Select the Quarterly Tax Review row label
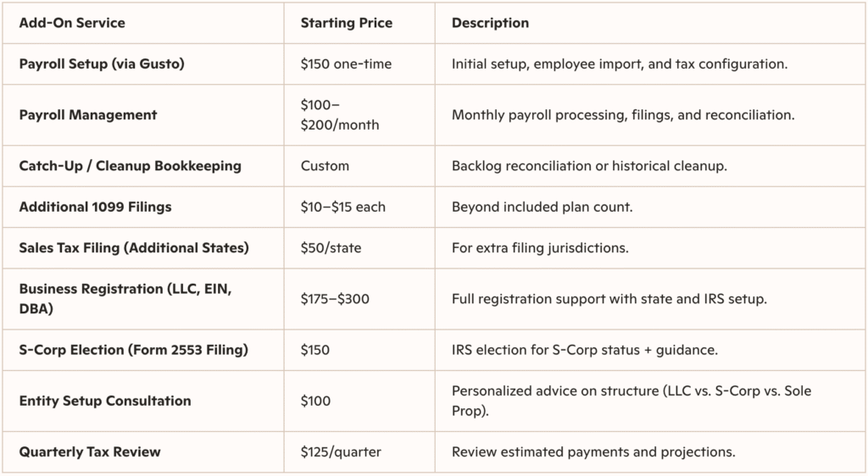This screenshot has width=868, height=476. coord(90,451)
